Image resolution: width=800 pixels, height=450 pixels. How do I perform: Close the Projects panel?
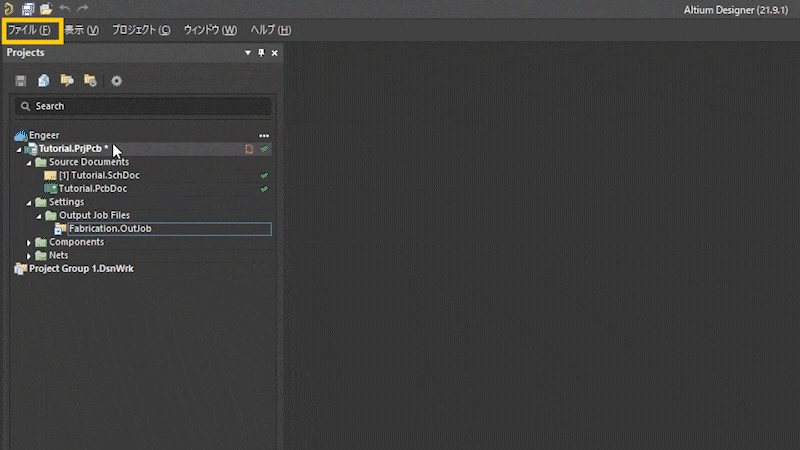coord(274,53)
